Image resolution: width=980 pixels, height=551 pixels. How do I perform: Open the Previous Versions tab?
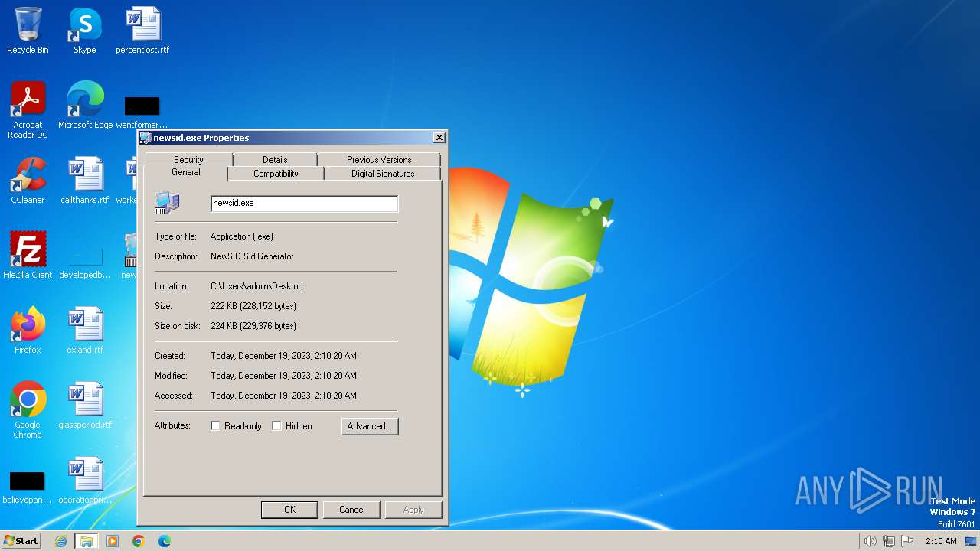[x=379, y=159]
